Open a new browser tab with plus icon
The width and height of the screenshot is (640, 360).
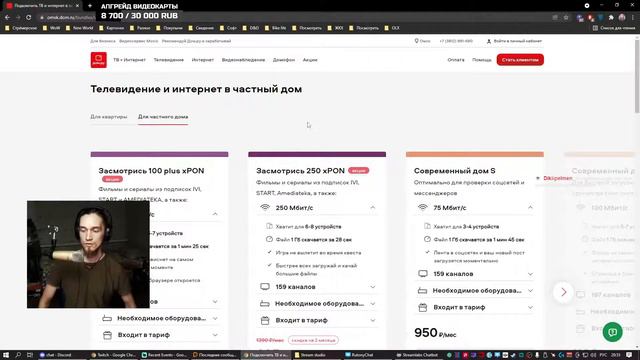click(x=90, y=6)
